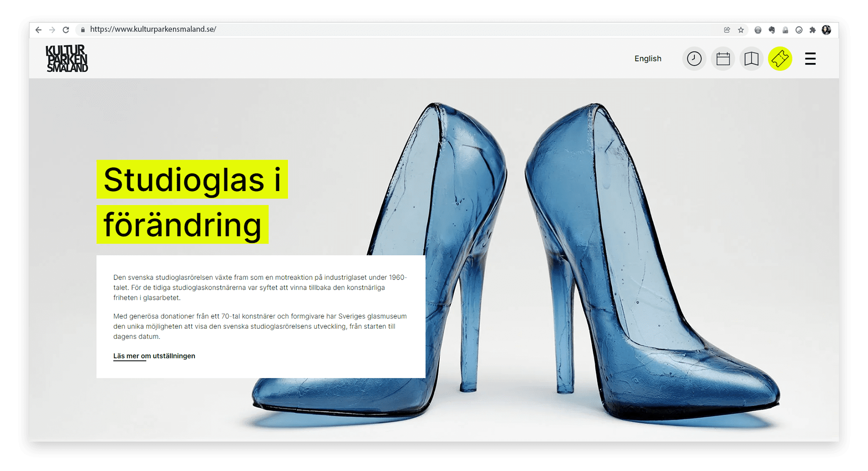The height and width of the screenshot is (471, 868).
Task: Click the Studioglas i förändring heading
Action: pos(192,202)
